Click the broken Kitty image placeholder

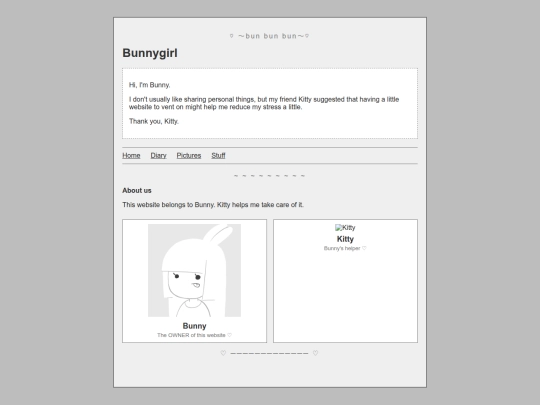click(345, 228)
